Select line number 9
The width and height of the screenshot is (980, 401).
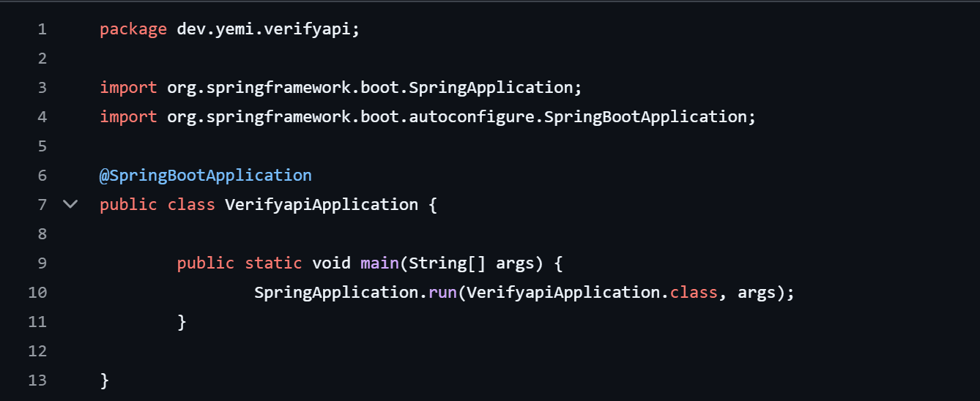click(42, 263)
